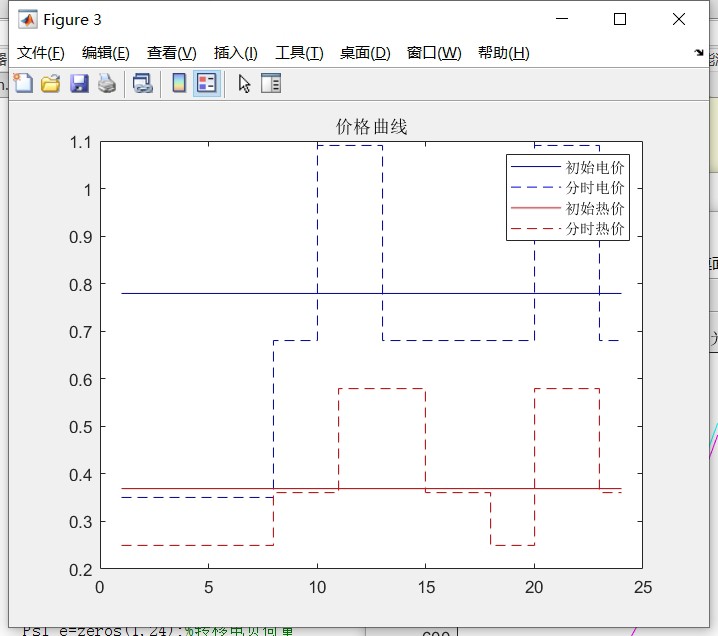Close the Figure 3 window
Viewport: 718px width, 636px height.
coord(679,19)
